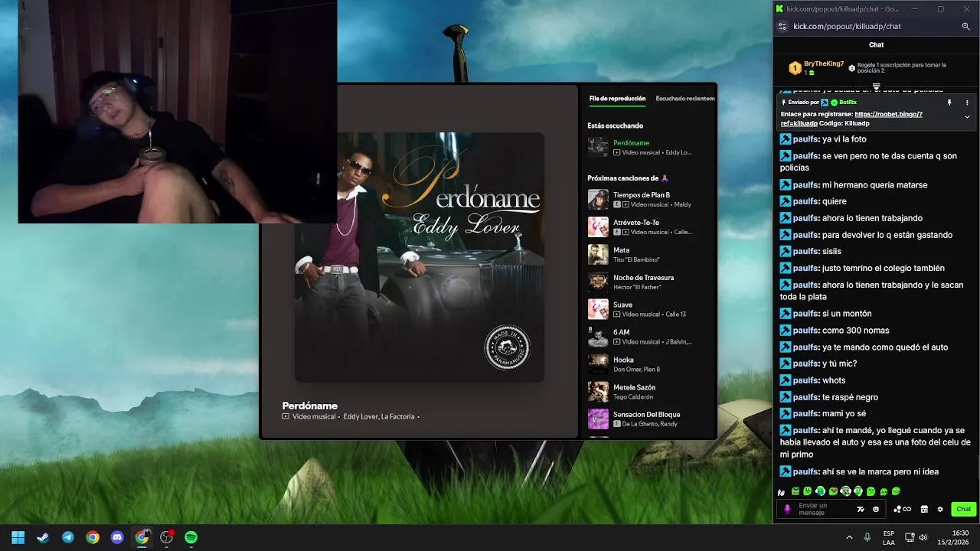Collapse the gift leaderboard arrow
Image resolution: width=980 pixels, height=551 pixels.
pyautogui.click(x=877, y=86)
